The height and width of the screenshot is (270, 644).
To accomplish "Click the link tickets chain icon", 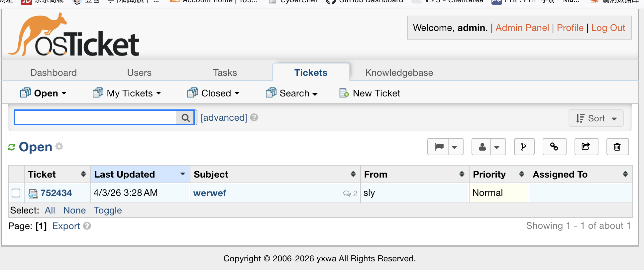I will coord(554,147).
